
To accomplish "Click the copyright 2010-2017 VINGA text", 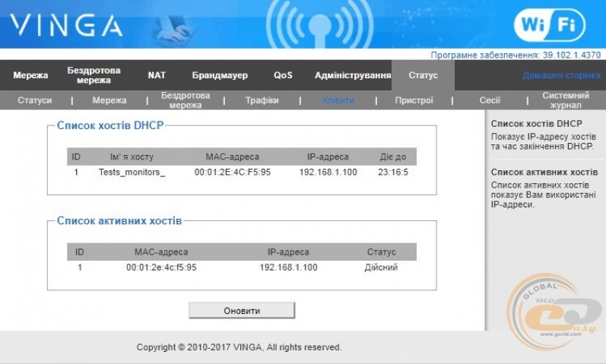I will tap(240, 347).
